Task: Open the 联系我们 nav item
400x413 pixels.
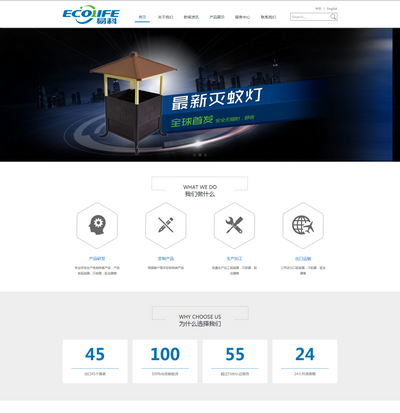Action: click(268, 17)
